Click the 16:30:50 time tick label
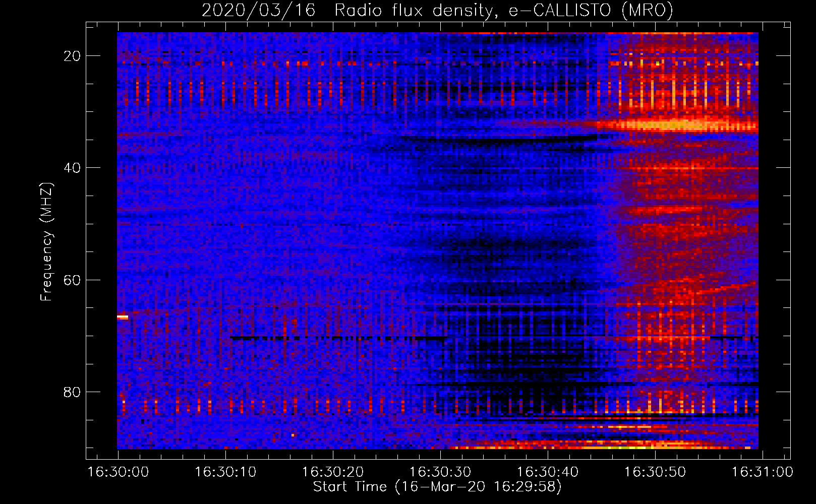This screenshot has height=504, width=816. [655, 472]
